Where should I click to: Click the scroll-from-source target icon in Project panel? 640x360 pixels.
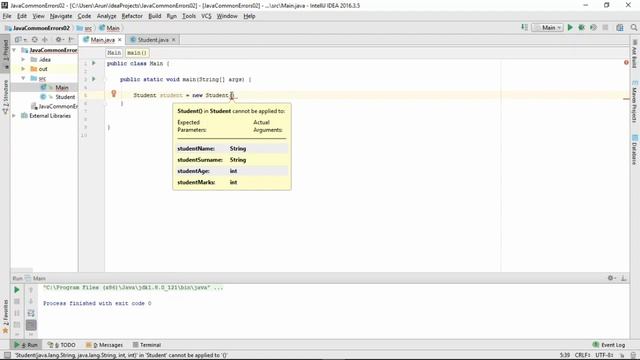pyautogui.click(x=35, y=40)
